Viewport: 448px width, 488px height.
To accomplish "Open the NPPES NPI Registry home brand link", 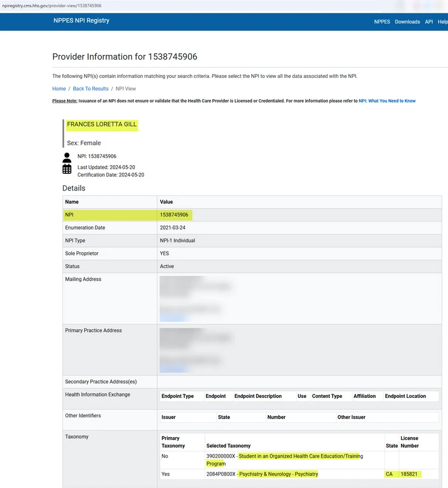I will tap(81, 21).
